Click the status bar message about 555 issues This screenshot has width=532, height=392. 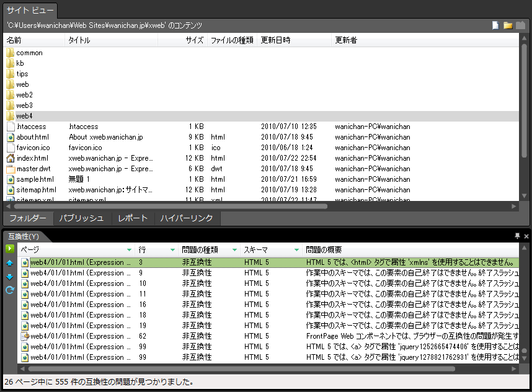(99, 382)
